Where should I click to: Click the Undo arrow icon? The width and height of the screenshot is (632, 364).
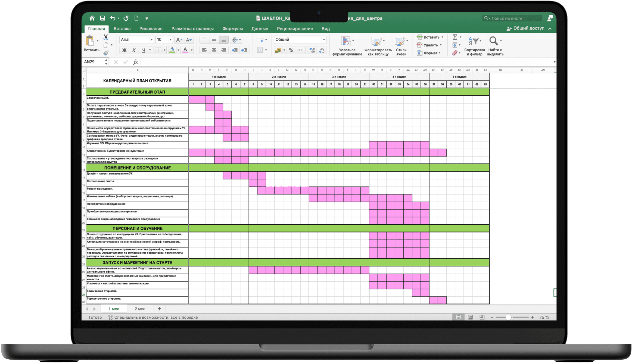(x=113, y=18)
